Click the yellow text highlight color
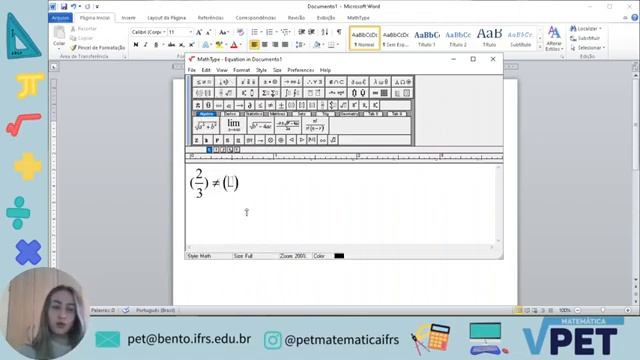The image size is (640, 360). point(219,44)
